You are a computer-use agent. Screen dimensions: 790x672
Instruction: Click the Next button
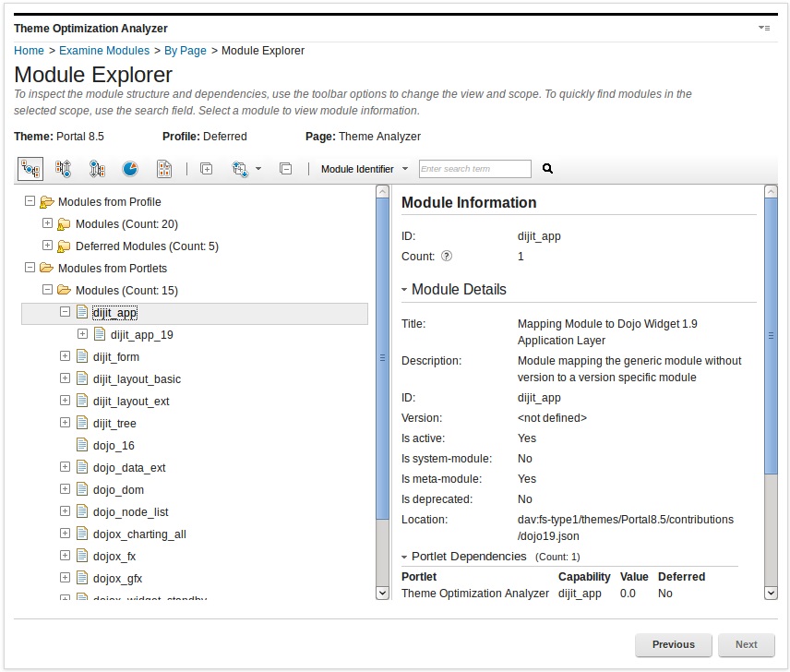[x=747, y=644]
